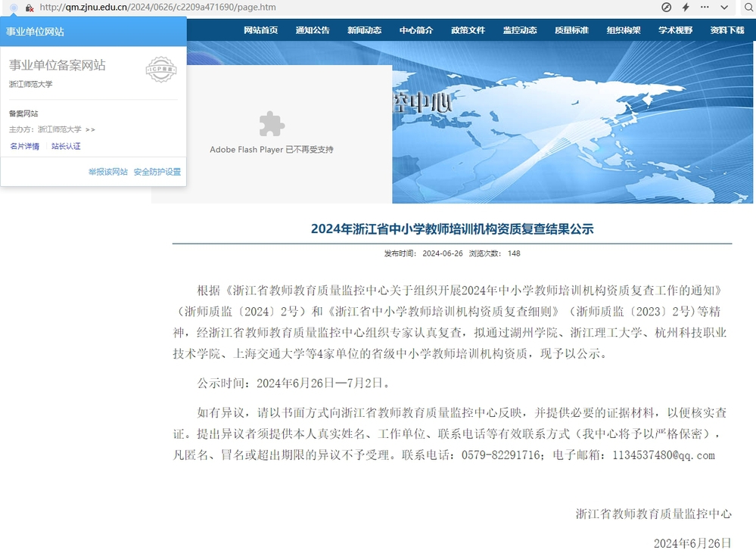
Task: Expand the address bar dropdown chevron
Action: coord(724,8)
